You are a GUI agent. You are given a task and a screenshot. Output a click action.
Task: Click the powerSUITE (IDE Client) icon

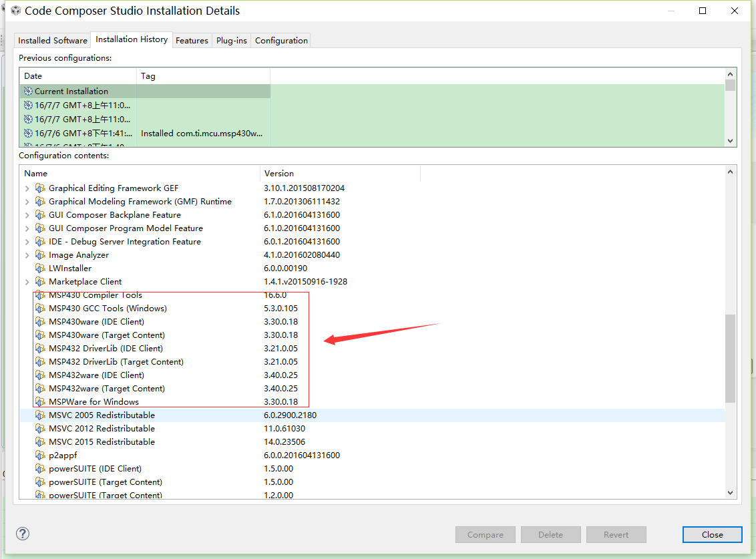coord(40,469)
